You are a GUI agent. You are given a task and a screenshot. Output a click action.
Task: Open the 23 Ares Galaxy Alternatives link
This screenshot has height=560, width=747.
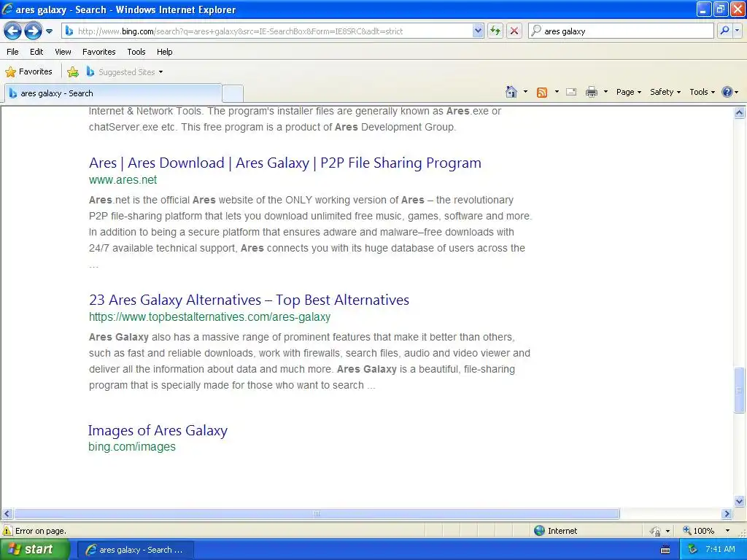[249, 300]
